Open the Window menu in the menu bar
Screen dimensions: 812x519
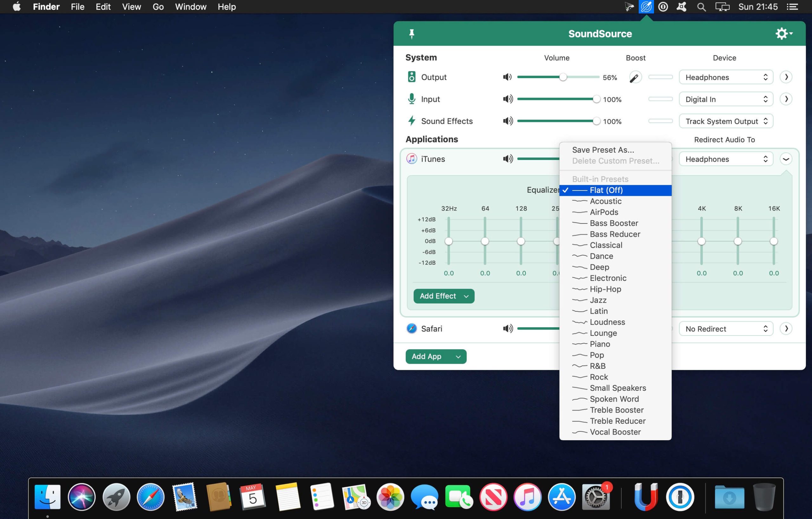[x=190, y=6]
